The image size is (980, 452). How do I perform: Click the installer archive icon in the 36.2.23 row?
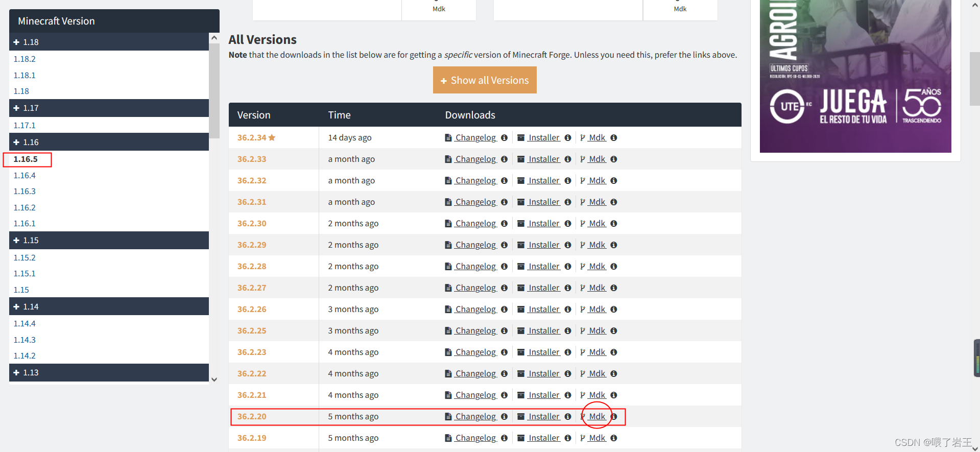pos(521,352)
